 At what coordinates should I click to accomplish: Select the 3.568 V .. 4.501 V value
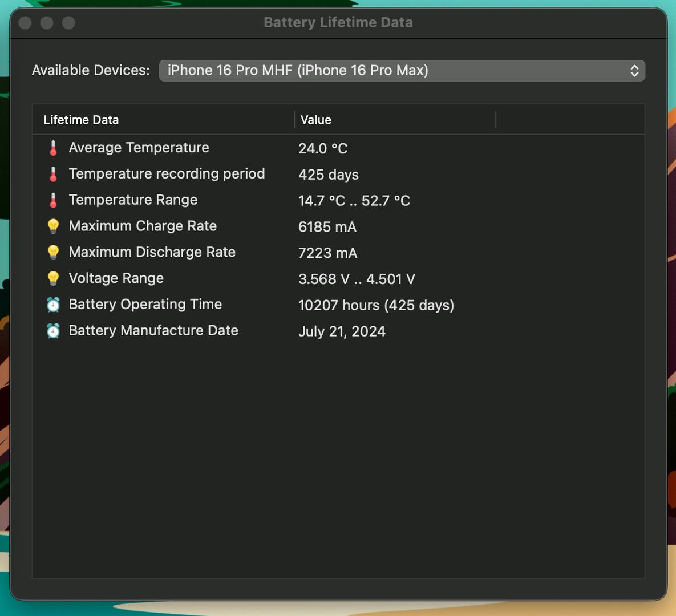(357, 279)
